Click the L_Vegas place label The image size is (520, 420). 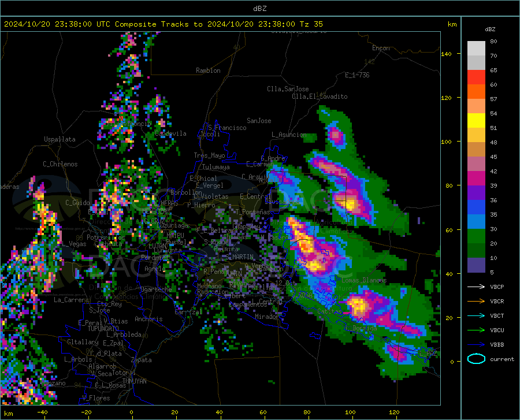tap(74, 244)
